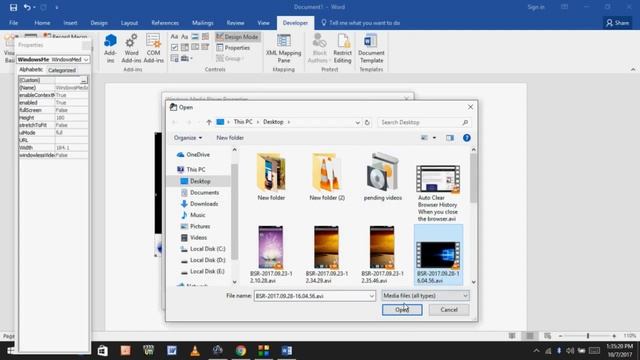The image size is (640, 360).
Task: Select Local Disk (C:) in navigation pane
Action: tap(203, 249)
